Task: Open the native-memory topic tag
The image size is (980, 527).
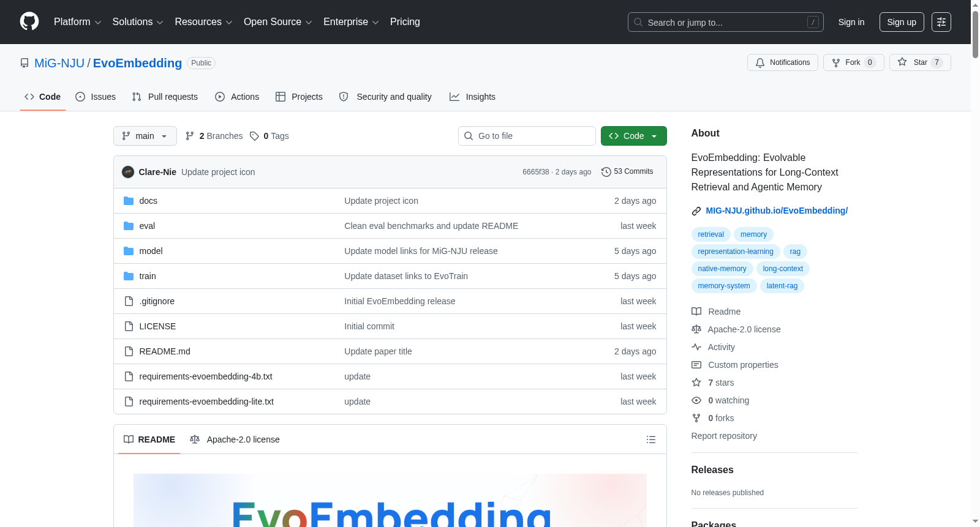Action: 722,269
